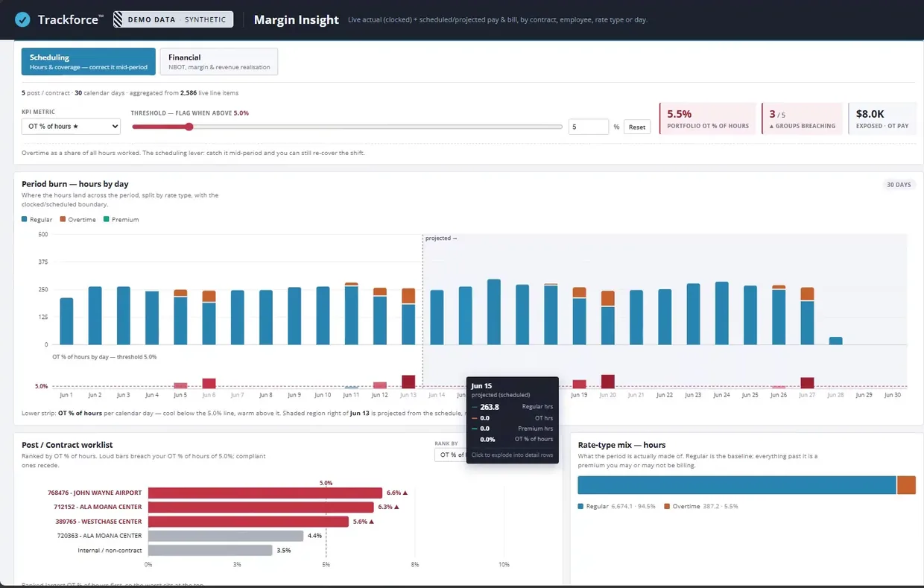The height and width of the screenshot is (588, 924).
Task: Select the 720363 Ala Moana Center bar
Action: tap(226, 536)
